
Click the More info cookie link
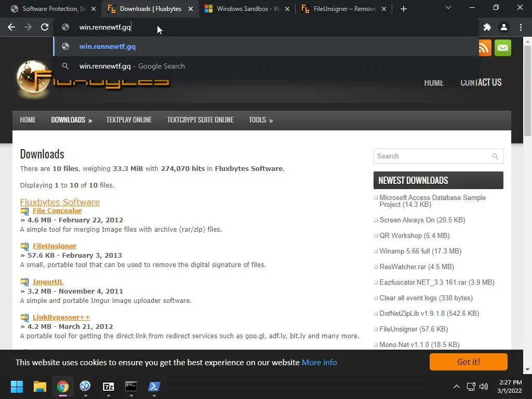(x=320, y=362)
